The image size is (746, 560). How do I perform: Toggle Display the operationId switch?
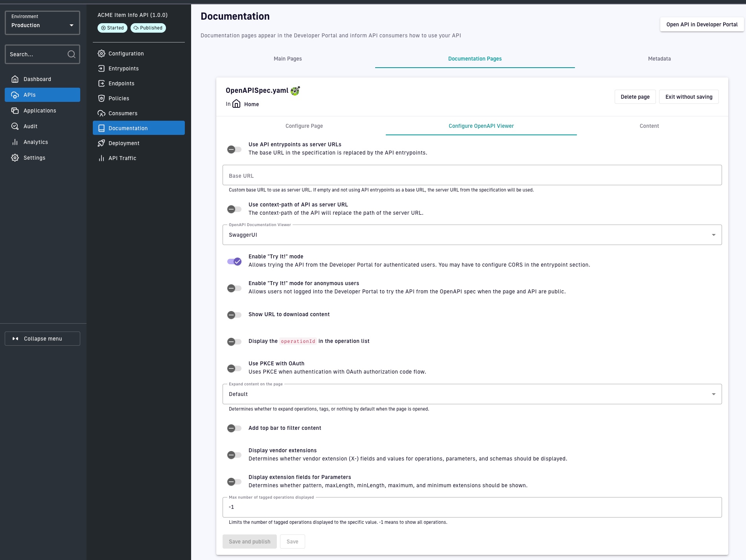(x=234, y=342)
